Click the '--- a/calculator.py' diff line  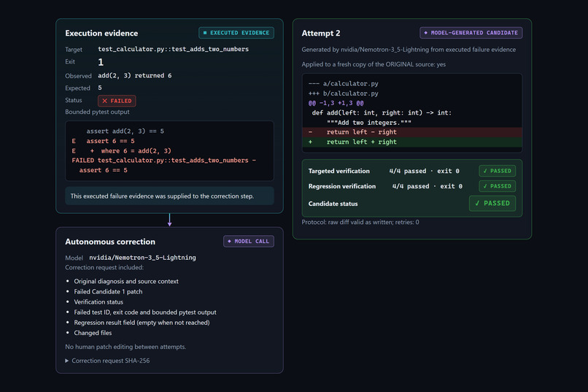[343, 84]
